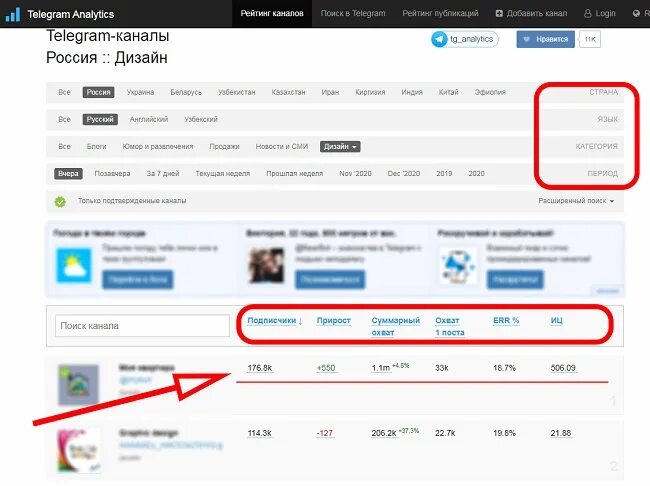Image resolution: width=650 pixels, height=486 pixels.
Task: Sort by Суммарный охват column
Action: [395, 326]
